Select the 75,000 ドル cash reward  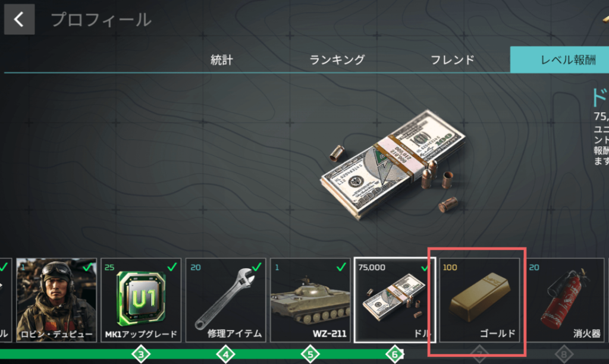395,300
